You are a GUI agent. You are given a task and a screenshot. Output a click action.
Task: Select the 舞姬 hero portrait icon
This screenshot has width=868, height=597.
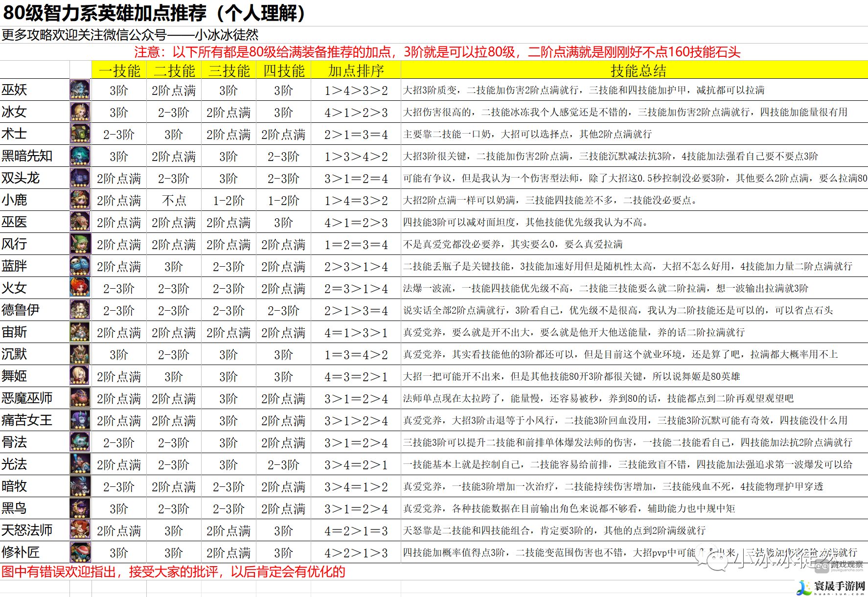tap(80, 376)
